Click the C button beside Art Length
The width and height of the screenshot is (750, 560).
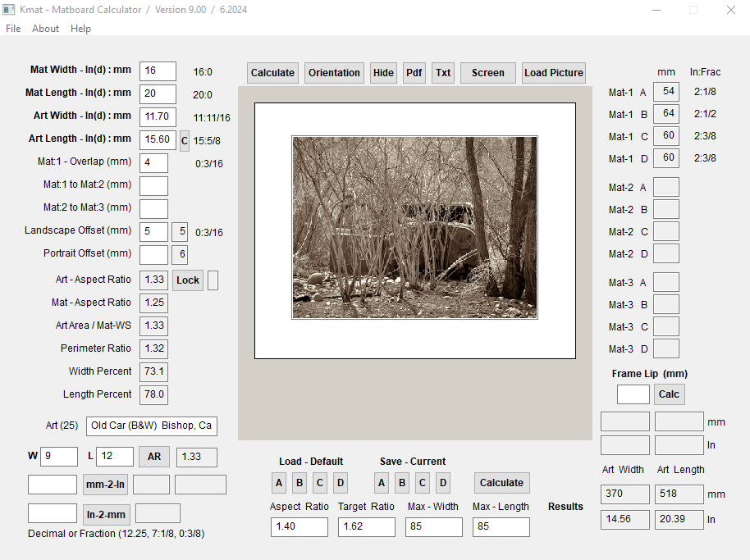(185, 140)
